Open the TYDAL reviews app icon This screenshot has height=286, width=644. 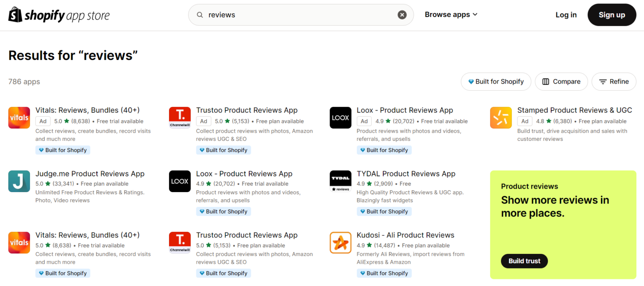(340, 181)
